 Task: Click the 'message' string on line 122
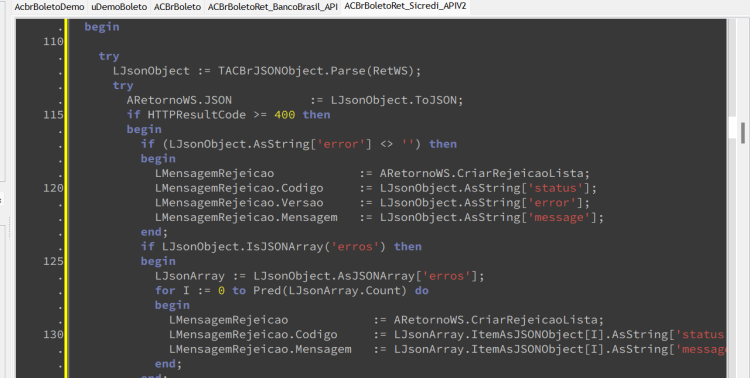tap(559, 217)
